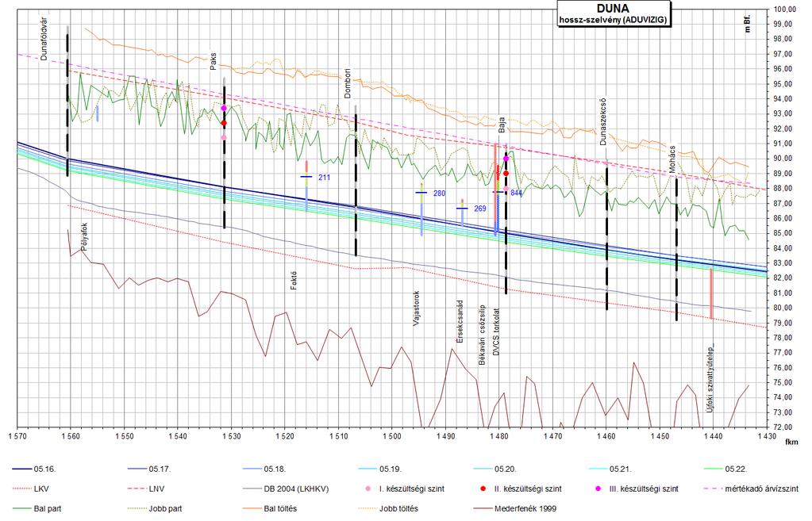Click the "I. készültségi szint" legend entry
The width and height of the screenshot is (812, 521).
(x=404, y=489)
